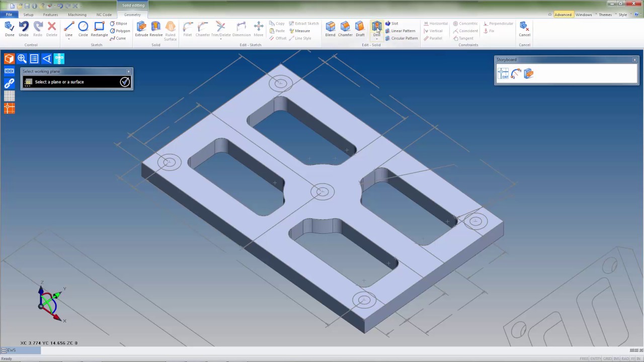Open the File menu
Screen dimensions: 644x362
click(x=9, y=15)
